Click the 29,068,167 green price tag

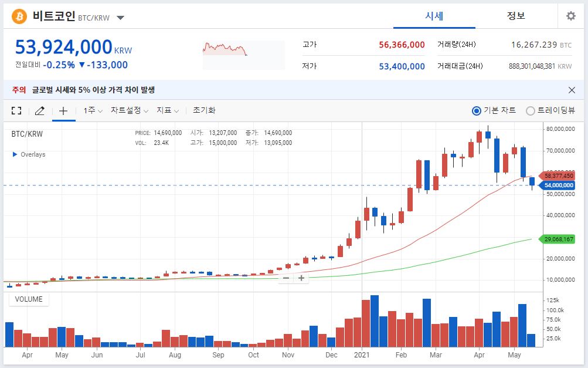click(x=558, y=239)
